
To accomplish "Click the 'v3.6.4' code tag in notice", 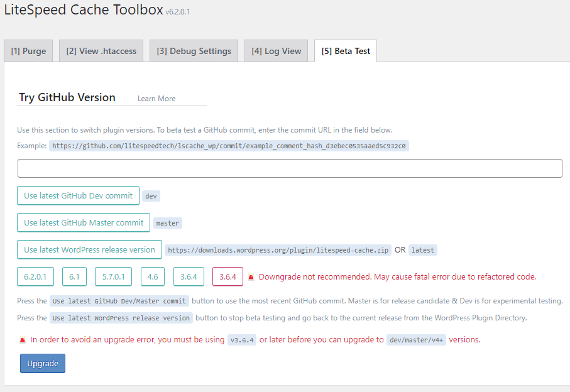I will (242, 340).
